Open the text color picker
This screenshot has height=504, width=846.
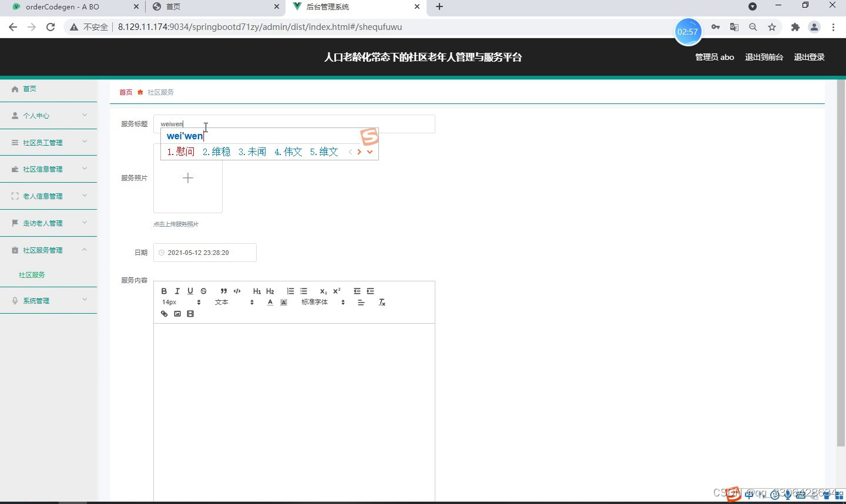coord(270,303)
